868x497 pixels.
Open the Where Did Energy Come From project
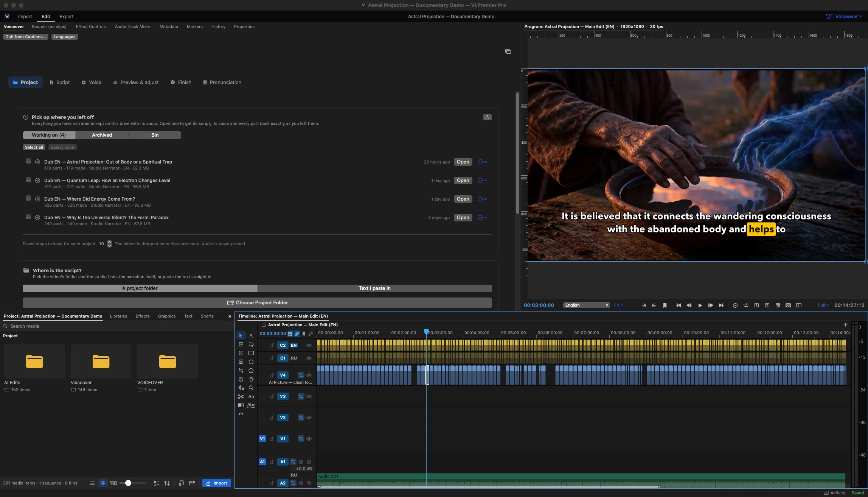click(463, 199)
